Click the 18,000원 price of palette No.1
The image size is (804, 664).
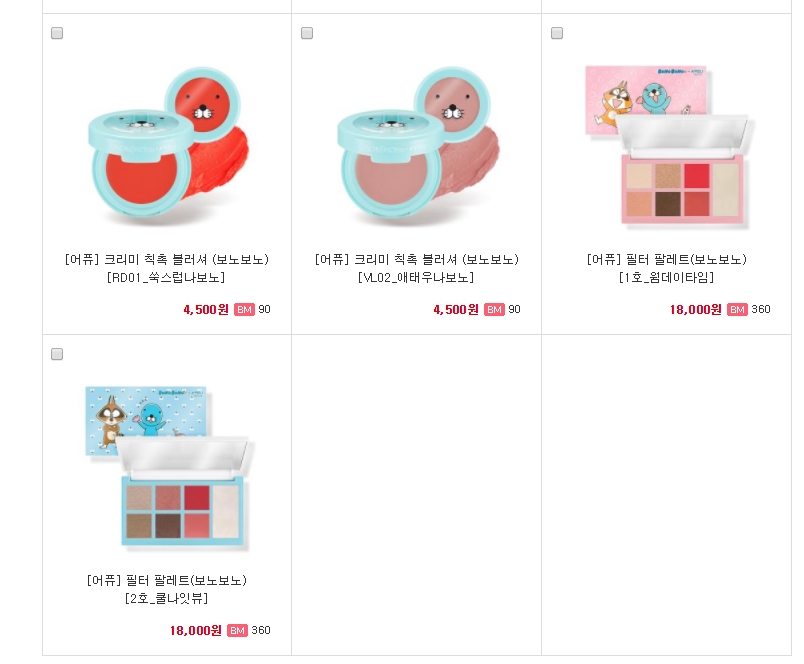tap(696, 310)
